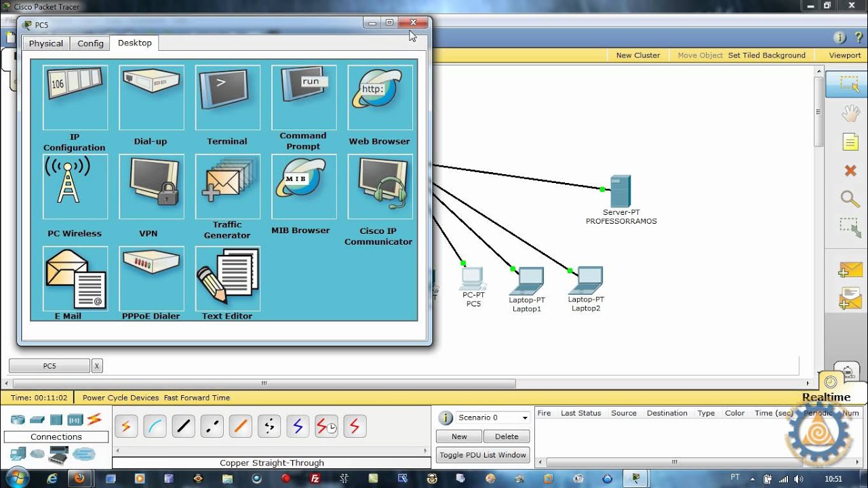Open the MIB Browser
The image size is (868, 488).
304,187
